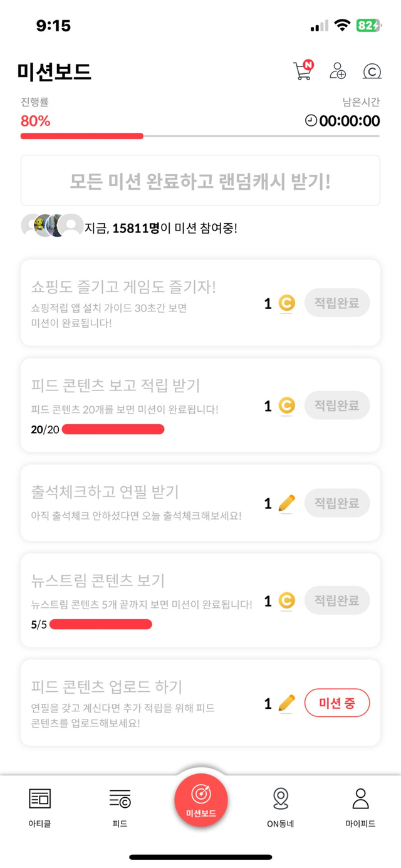401x868 pixels.
Task: Tap the pencil icon on 출석체크 mission
Action: pos(286,503)
